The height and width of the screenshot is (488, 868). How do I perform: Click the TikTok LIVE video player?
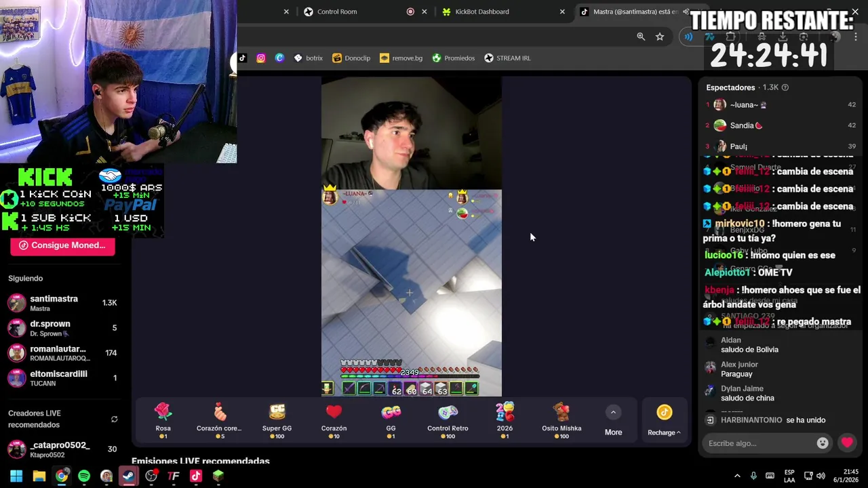click(412, 237)
